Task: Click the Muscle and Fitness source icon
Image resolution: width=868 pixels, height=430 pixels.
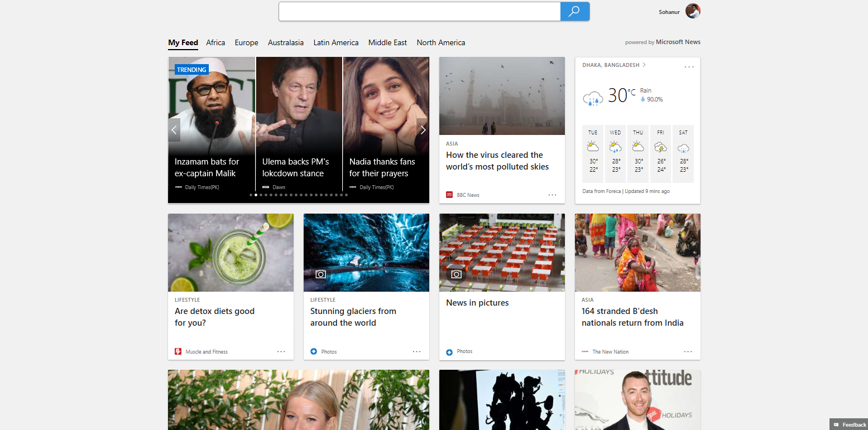Action: (x=178, y=351)
